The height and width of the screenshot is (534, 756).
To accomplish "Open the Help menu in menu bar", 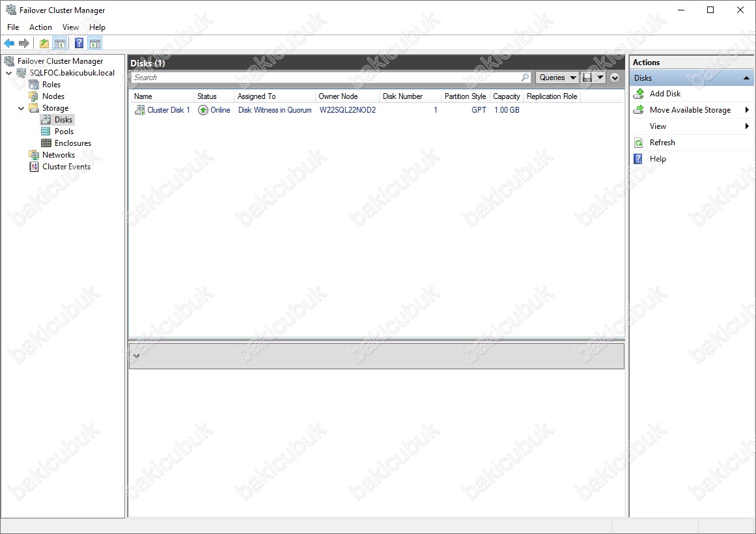I will click(x=97, y=27).
